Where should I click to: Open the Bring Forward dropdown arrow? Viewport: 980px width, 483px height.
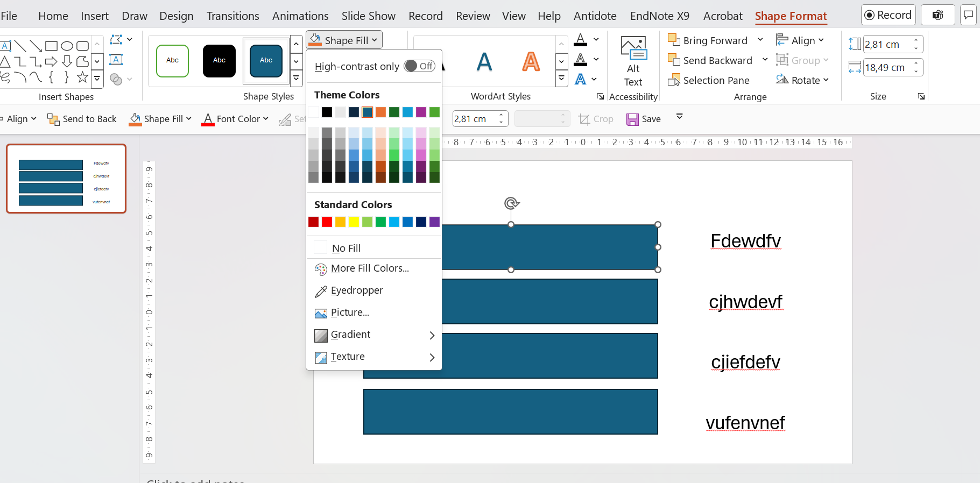[x=760, y=40]
